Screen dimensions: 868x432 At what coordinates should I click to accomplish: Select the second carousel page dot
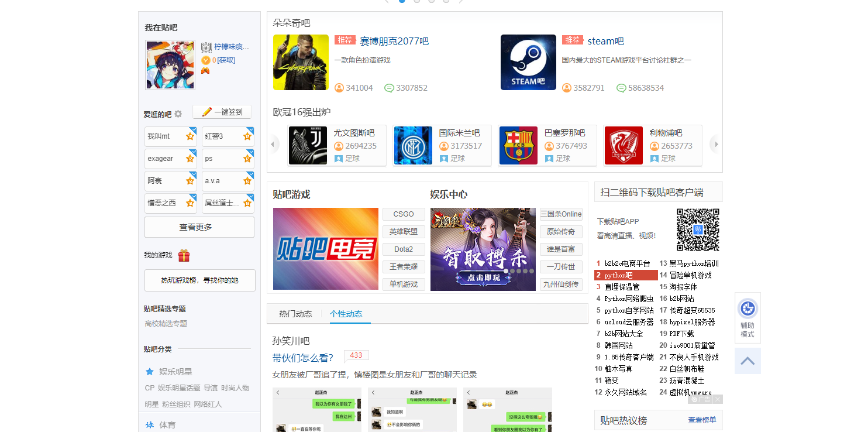416,1
